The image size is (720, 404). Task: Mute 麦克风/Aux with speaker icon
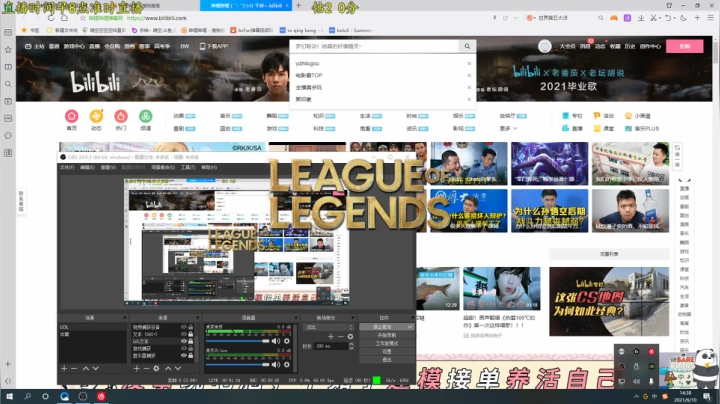(276, 365)
